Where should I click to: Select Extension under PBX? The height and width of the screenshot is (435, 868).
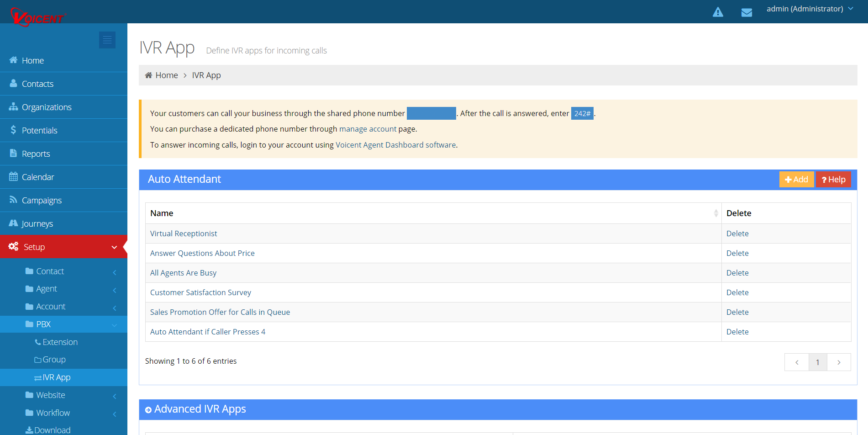click(60, 342)
